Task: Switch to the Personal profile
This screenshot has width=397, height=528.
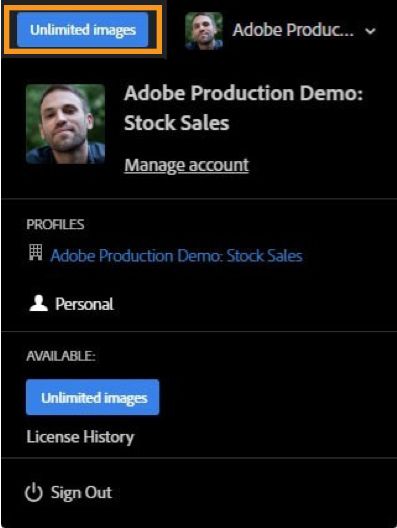Action: (x=84, y=304)
